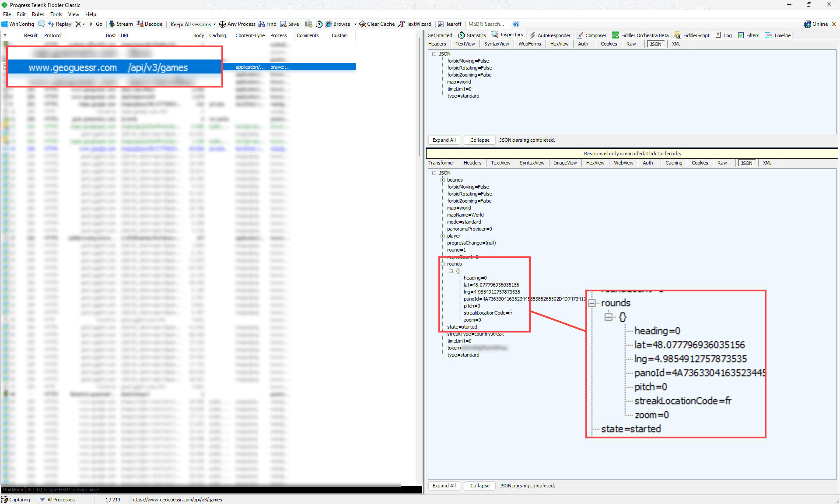Image resolution: width=840 pixels, height=504 pixels.
Task: Open Find sessions dialog
Action: [x=267, y=24]
